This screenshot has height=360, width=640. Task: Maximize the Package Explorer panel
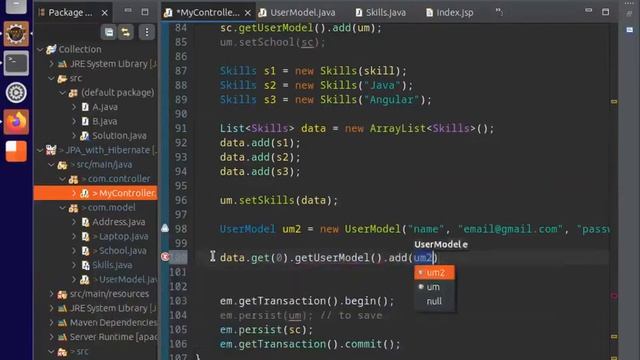pos(145,12)
